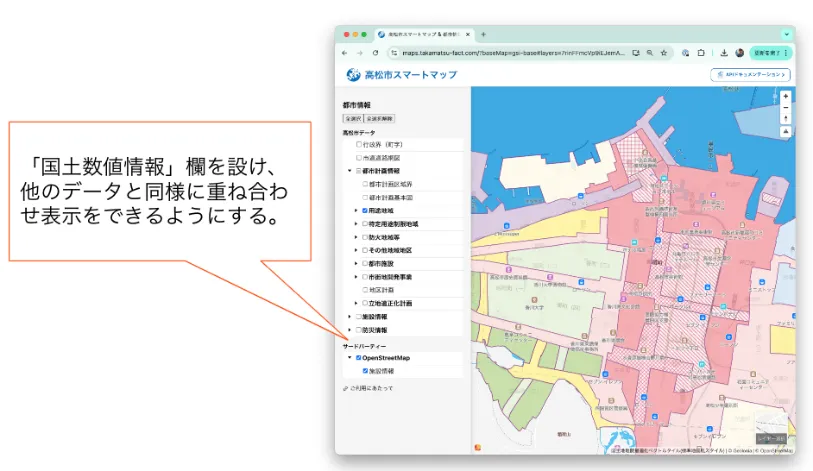Uncheck the 用途地域 layer checkbox
This screenshot has width=813, height=471.
365,211
